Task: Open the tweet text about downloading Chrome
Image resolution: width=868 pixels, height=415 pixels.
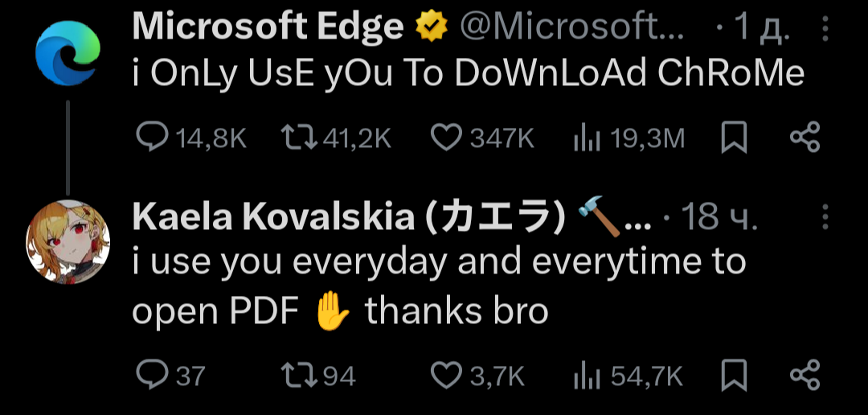Action: tap(468, 74)
